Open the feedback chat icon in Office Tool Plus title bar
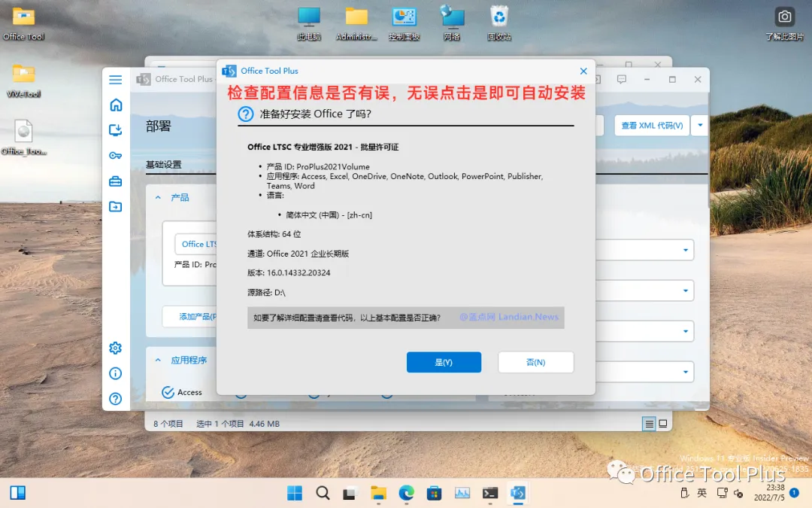The height and width of the screenshot is (508, 812). [622, 79]
